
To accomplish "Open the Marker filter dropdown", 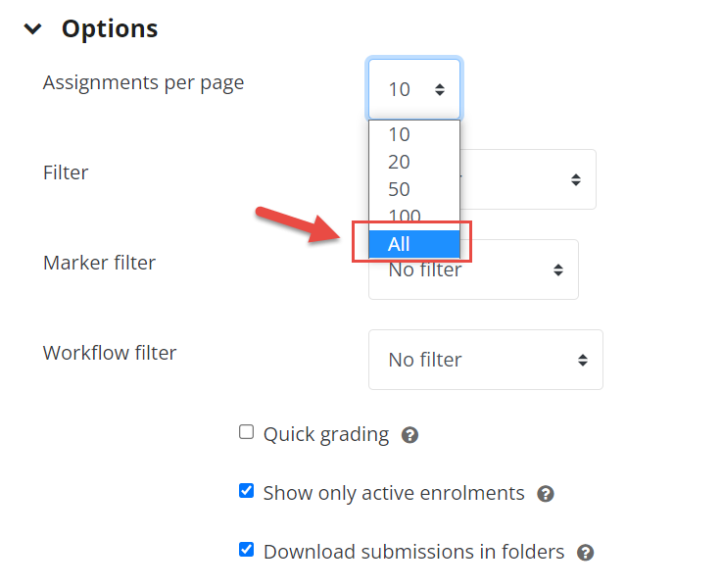I will pyautogui.click(x=473, y=269).
